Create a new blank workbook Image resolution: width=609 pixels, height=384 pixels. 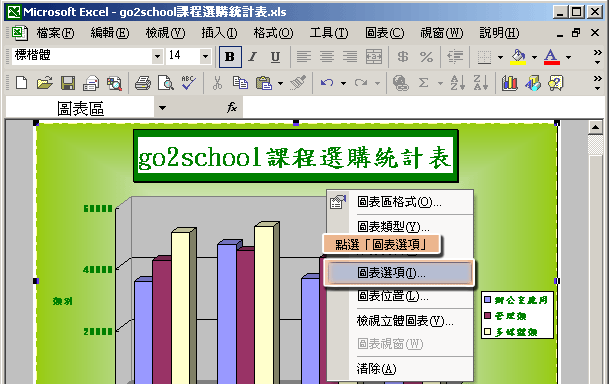[x=21, y=83]
